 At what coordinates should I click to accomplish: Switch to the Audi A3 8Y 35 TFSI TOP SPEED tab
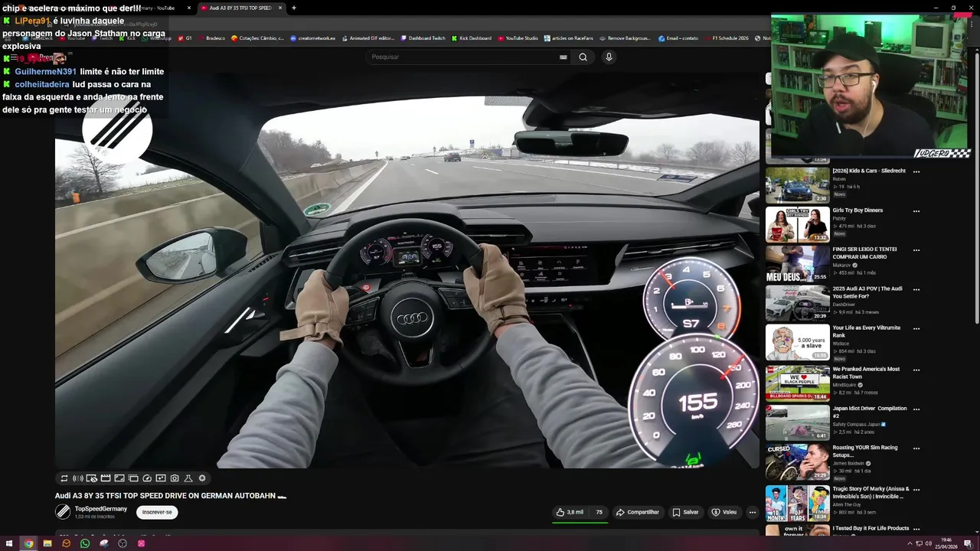[x=240, y=8]
